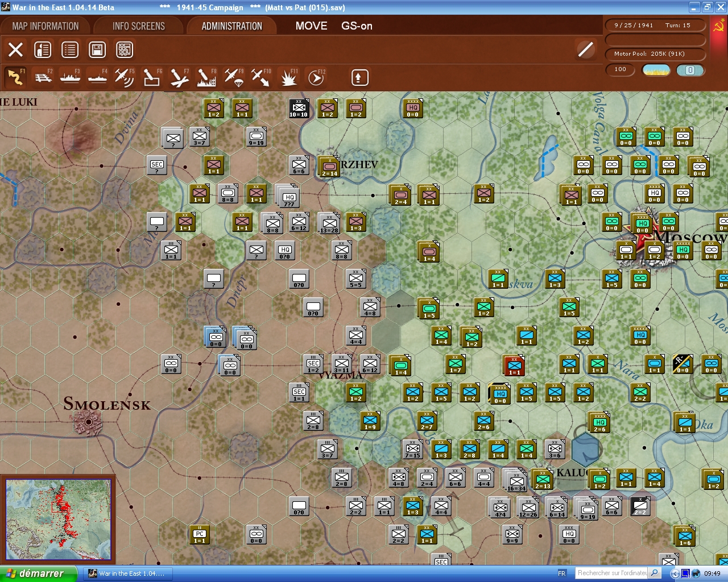Image resolution: width=728 pixels, height=582 pixels.
Task: Click the 100 value field
Action: coord(621,70)
